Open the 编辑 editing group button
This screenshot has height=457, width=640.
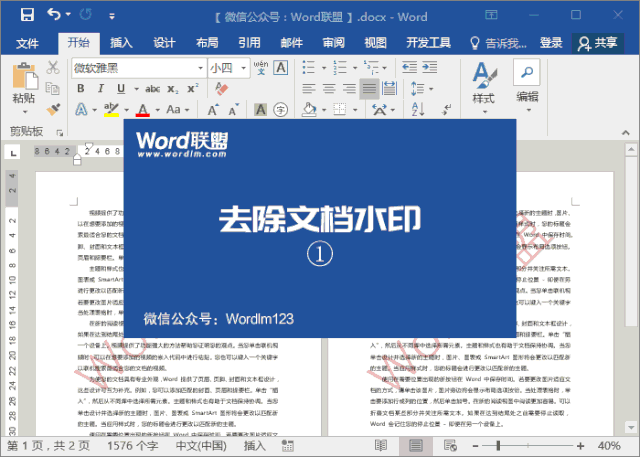pos(527,87)
